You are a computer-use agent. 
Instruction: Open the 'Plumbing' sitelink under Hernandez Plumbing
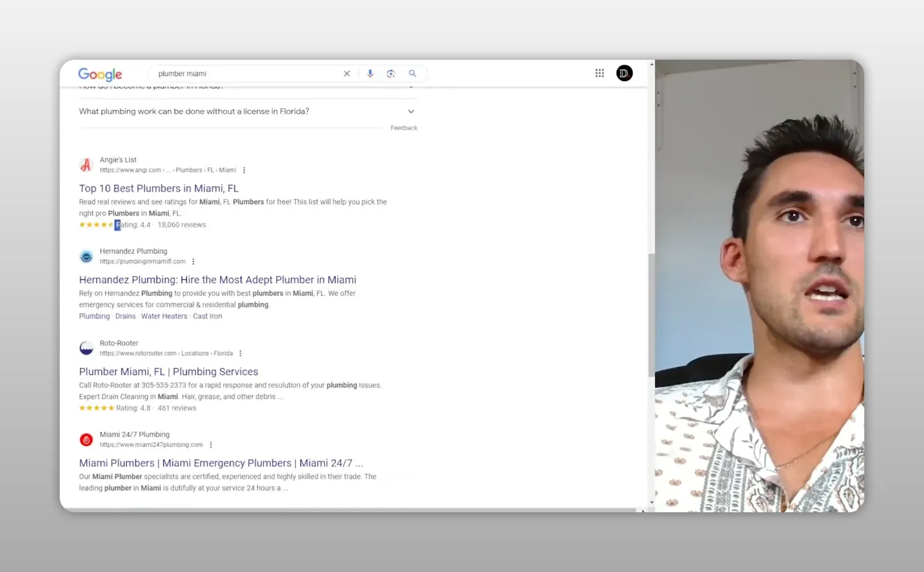coord(94,316)
